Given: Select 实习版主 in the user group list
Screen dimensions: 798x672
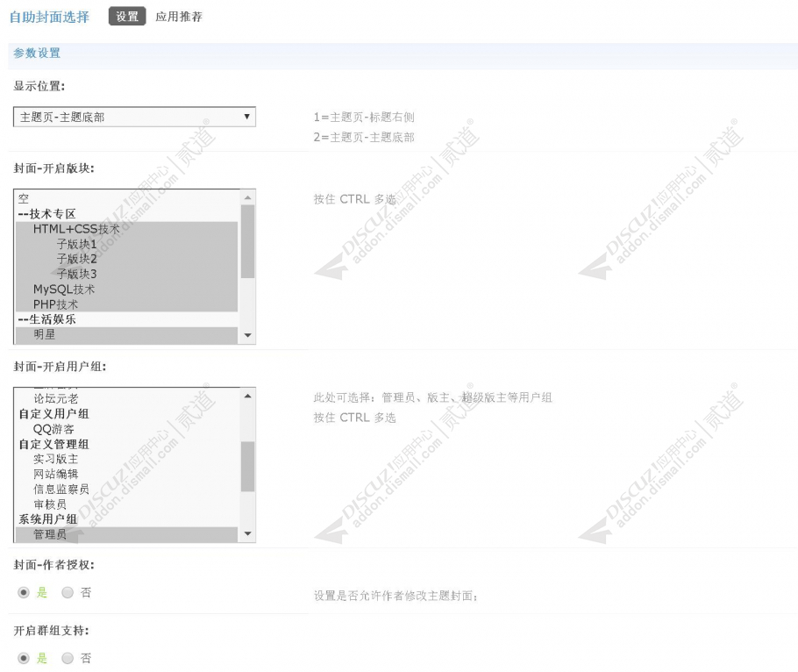Looking at the screenshot, I should coord(127,459).
